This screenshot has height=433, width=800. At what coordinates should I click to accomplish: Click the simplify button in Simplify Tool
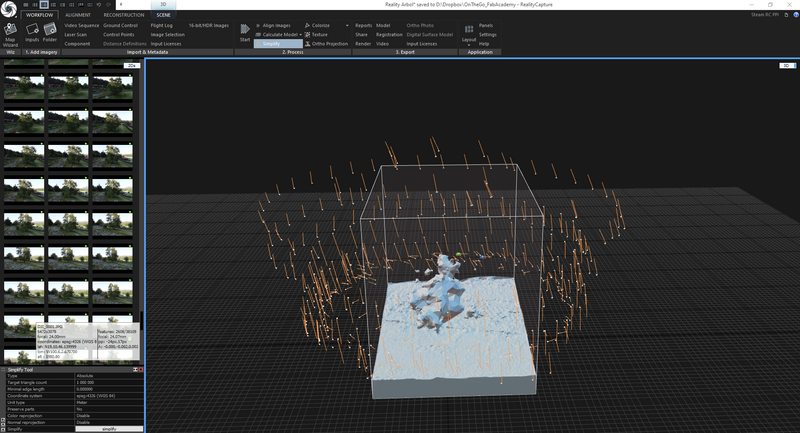point(109,429)
